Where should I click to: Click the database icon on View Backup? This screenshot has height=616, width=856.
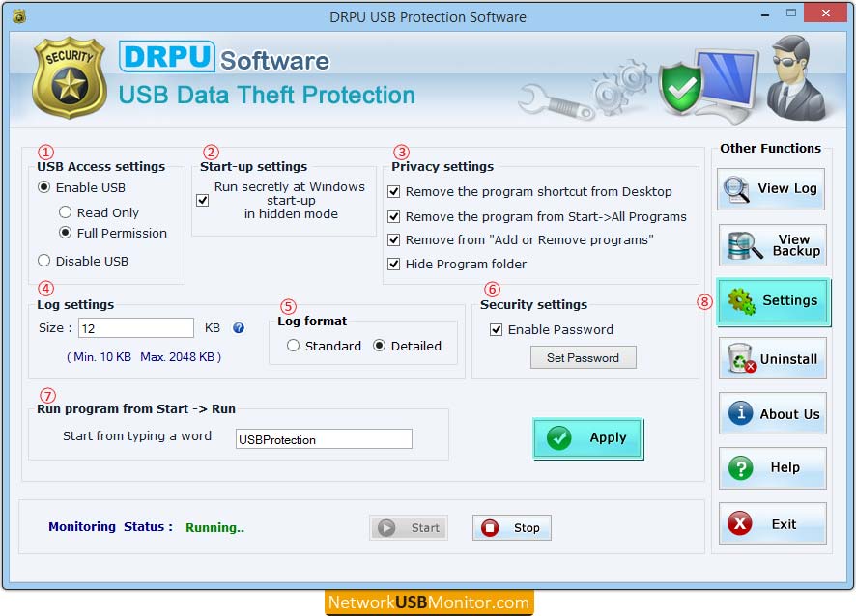click(x=744, y=245)
